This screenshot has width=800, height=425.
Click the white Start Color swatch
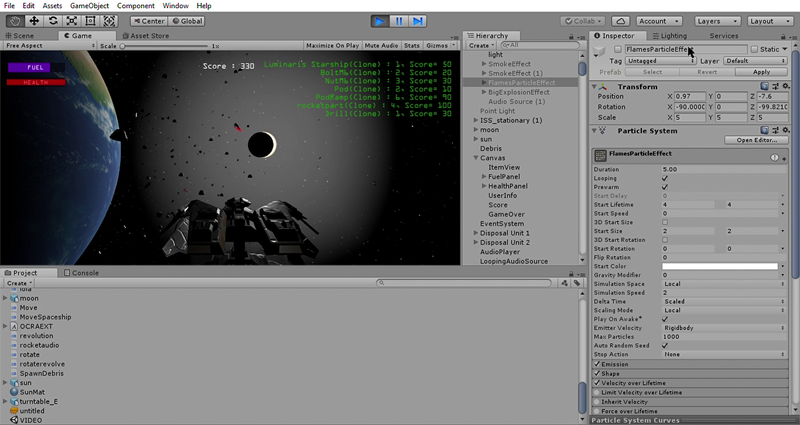pos(720,266)
